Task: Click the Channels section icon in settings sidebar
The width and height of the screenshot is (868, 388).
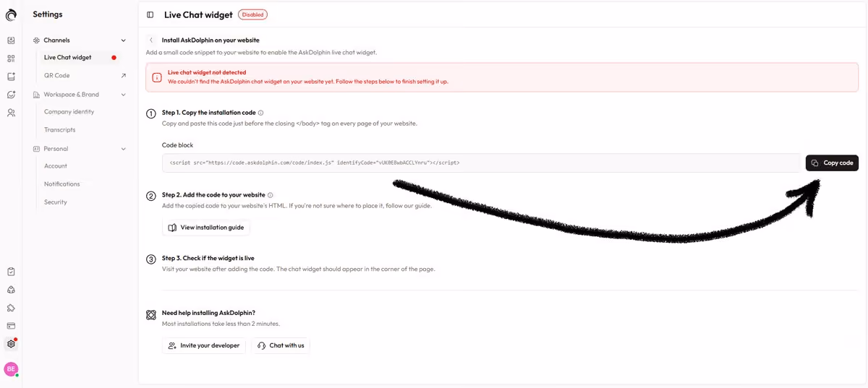Action: click(x=36, y=40)
